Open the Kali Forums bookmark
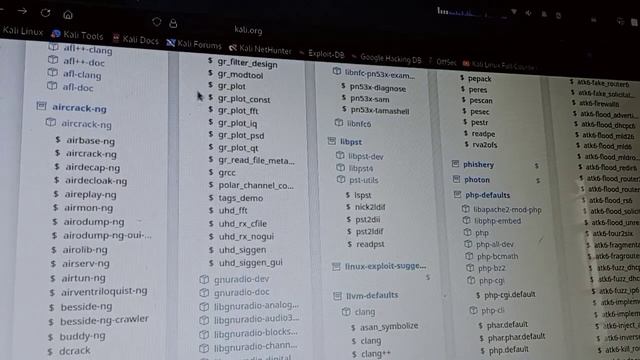Viewport: 640px width, 360px height. pyautogui.click(x=194, y=44)
